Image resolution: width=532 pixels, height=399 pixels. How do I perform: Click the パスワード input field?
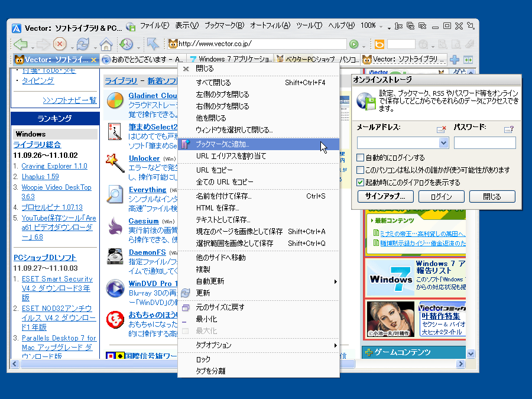pyautogui.click(x=485, y=143)
